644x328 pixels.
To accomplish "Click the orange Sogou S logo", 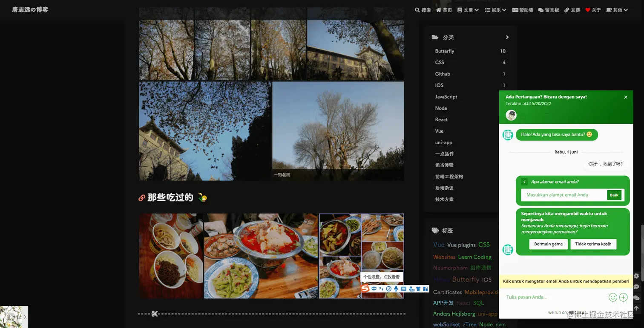I will pyautogui.click(x=365, y=289).
